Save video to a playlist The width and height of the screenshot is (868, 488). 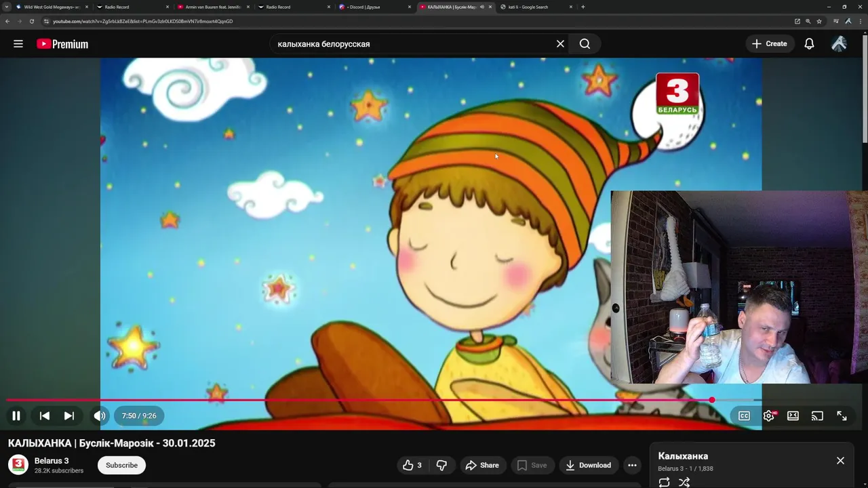tap(532, 465)
